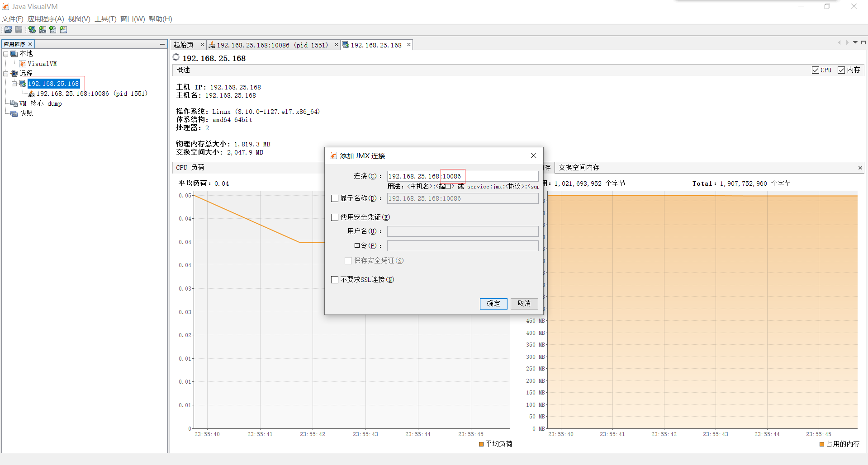Select the 交换空间内存 chart tab
Viewport: 868px width, 465px height.
(579, 168)
